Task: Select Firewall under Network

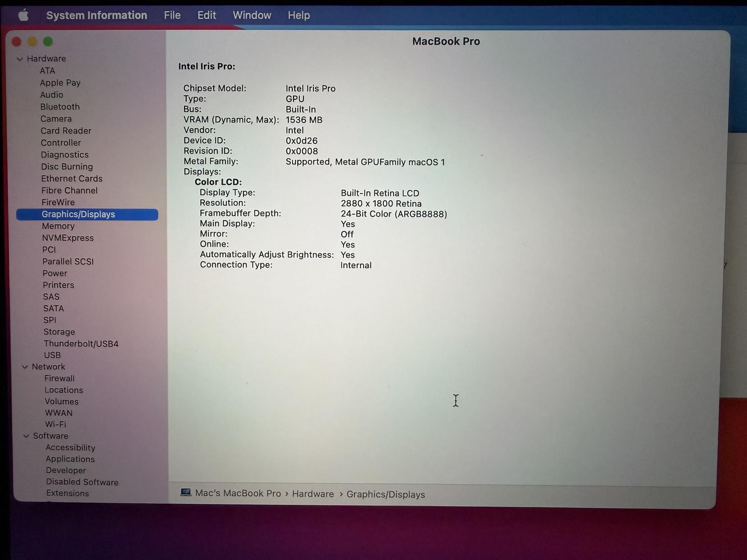Action: (x=60, y=379)
